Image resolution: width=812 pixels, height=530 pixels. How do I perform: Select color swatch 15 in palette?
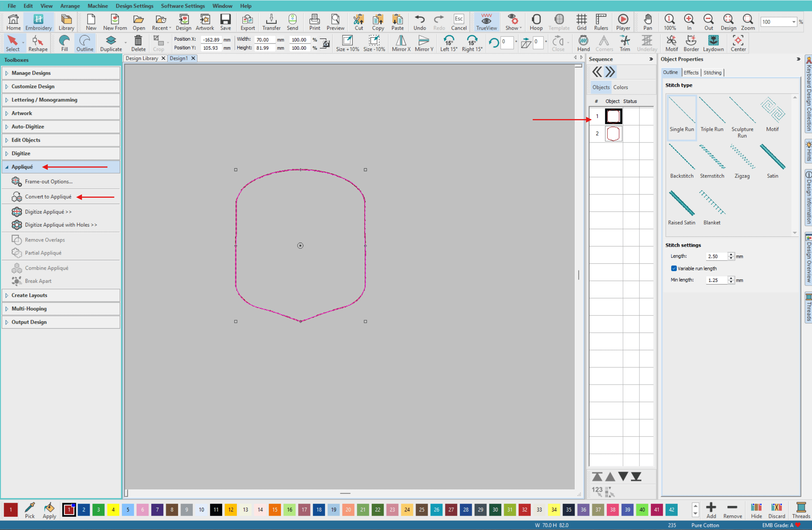click(x=275, y=510)
